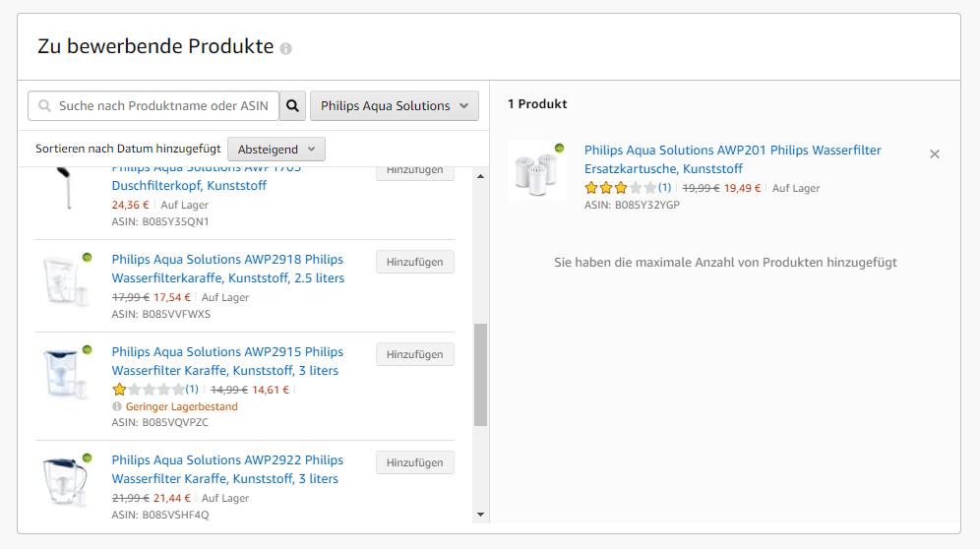Add AWP2918 Wasserfilterkaraffe with Hinzufügen
The height and width of the screenshot is (549, 980).
point(415,262)
